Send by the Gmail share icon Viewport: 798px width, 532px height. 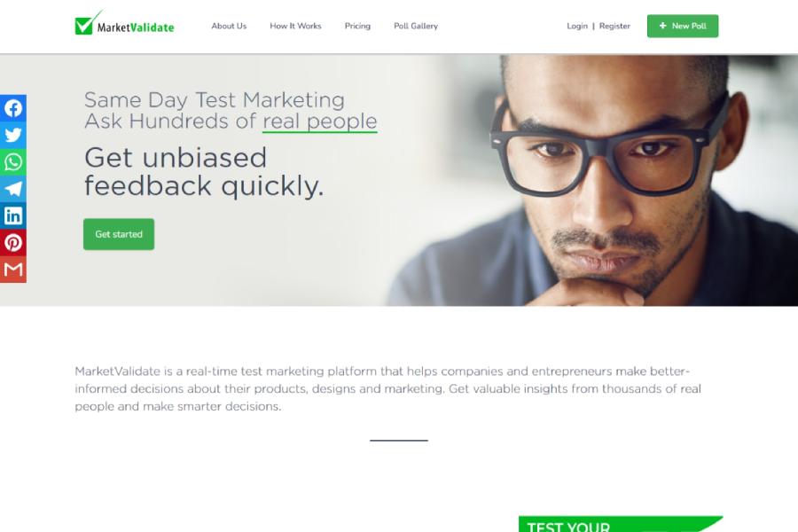13,270
